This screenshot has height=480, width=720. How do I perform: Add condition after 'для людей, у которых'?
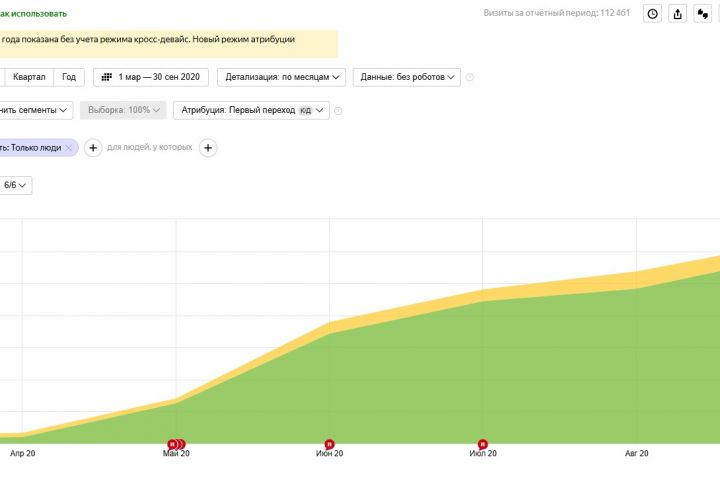[x=208, y=148]
